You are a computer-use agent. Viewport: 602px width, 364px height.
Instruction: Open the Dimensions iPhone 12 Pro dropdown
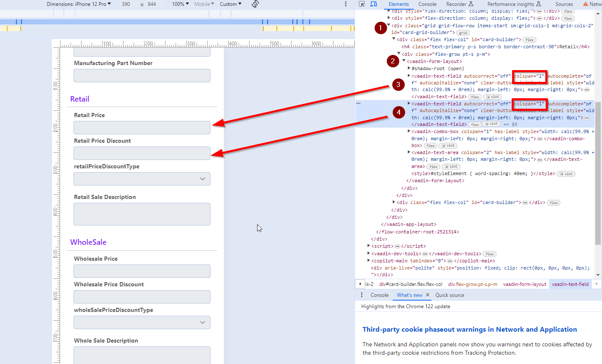(79, 4)
